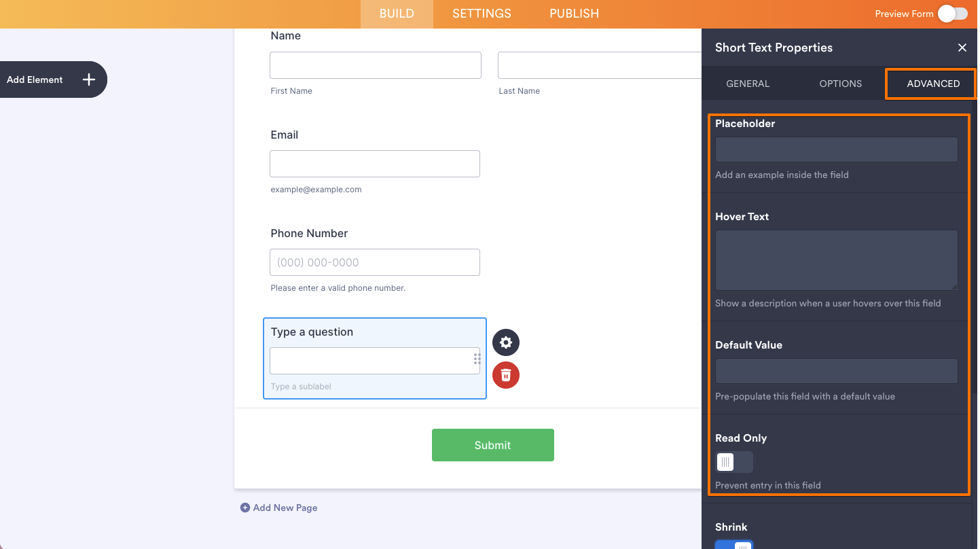980x549 pixels.
Task: Click the 'Email' field label
Action: (284, 135)
